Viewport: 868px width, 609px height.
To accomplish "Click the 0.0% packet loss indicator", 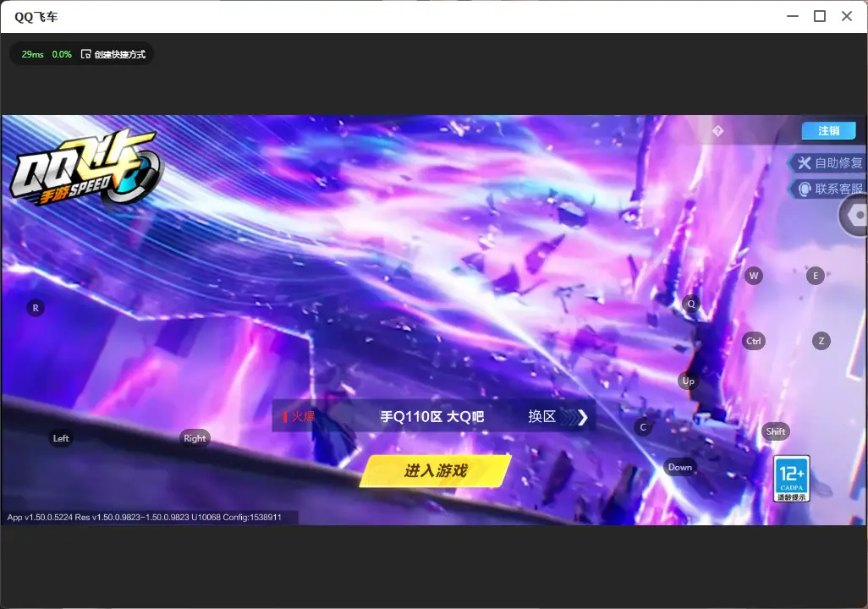I will (x=62, y=54).
